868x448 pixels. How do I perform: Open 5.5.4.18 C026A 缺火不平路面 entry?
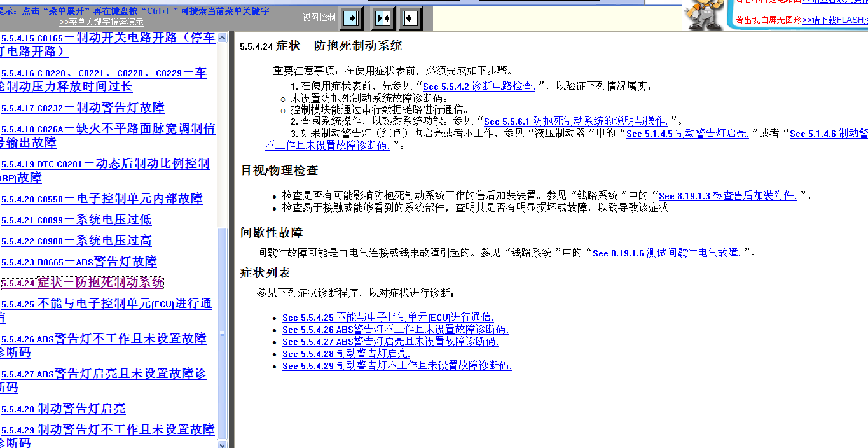(107, 135)
